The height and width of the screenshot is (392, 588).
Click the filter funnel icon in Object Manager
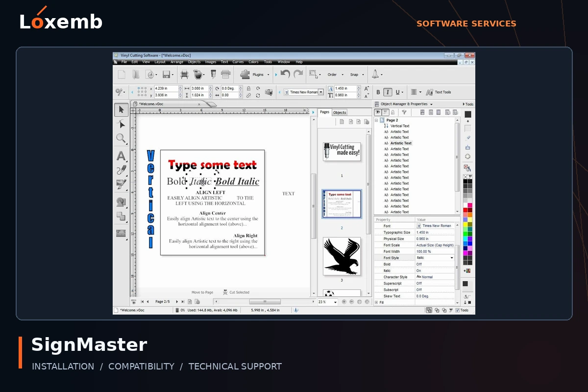404,112
